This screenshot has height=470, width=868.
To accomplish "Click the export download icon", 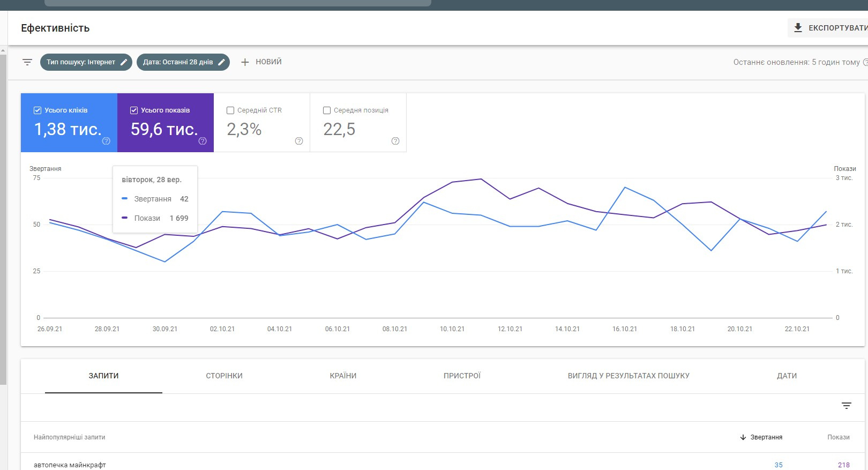I will tap(798, 28).
